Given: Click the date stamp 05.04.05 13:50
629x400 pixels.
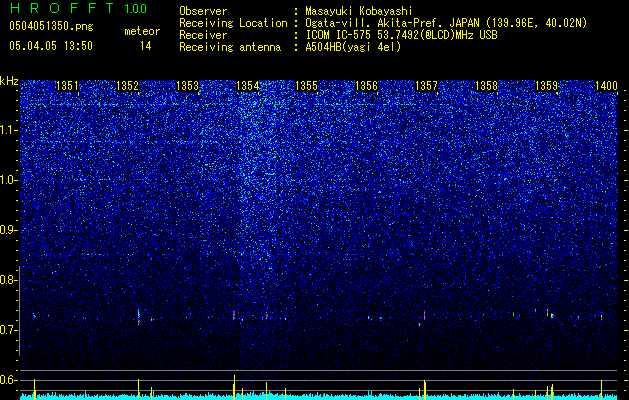Looking at the screenshot, I should (51, 46).
